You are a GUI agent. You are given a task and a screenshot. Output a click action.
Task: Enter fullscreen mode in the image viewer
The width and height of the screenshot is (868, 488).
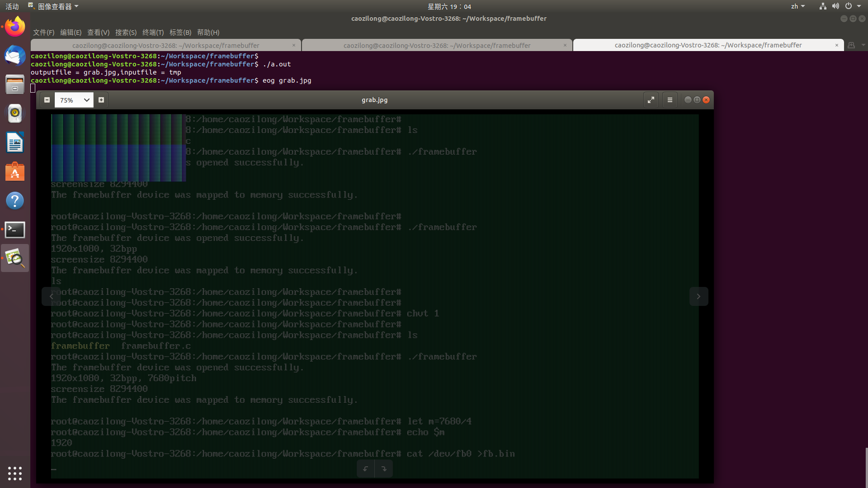tap(651, 99)
